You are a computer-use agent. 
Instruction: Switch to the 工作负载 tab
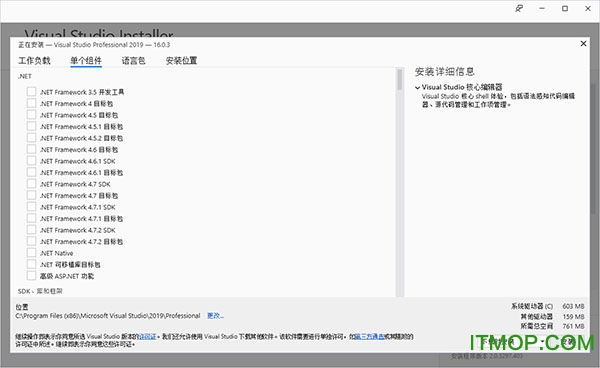[34, 60]
